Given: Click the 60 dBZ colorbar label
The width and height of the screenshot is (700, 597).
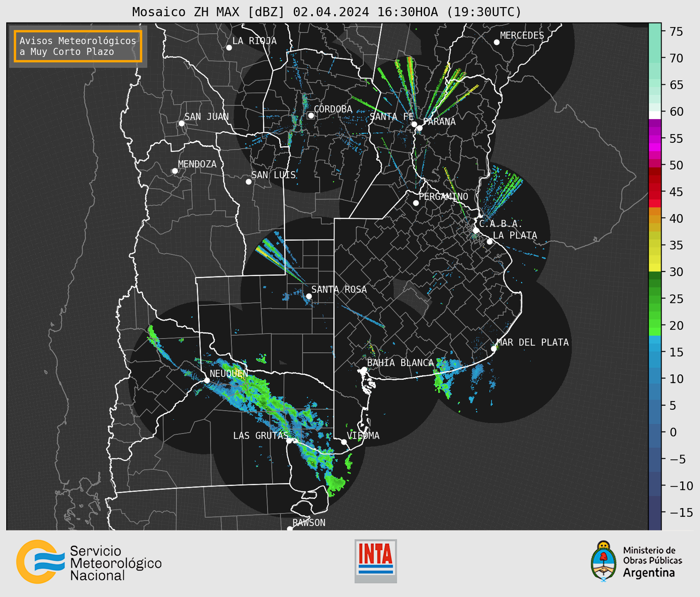Looking at the screenshot, I should tap(676, 112).
